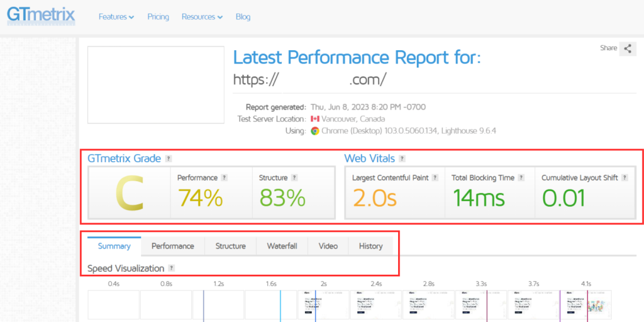Screen dimensions: 644x322
Task: Open the Blog link
Action: coord(243,17)
